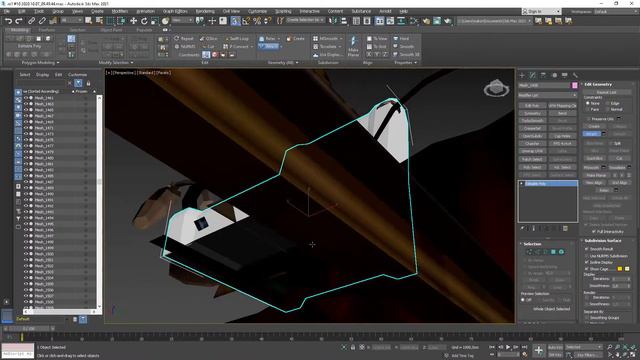This screenshot has height=360, width=640.
Task: Toggle the Full Interactivity checkbox
Action: tap(593, 231)
